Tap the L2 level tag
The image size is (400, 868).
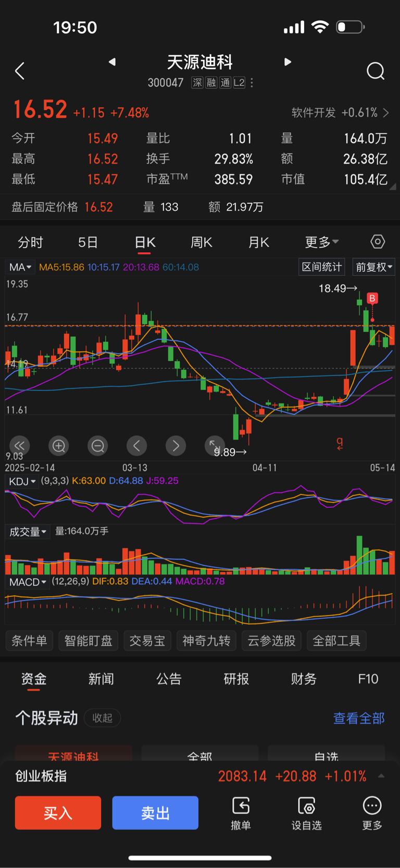click(x=239, y=83)
